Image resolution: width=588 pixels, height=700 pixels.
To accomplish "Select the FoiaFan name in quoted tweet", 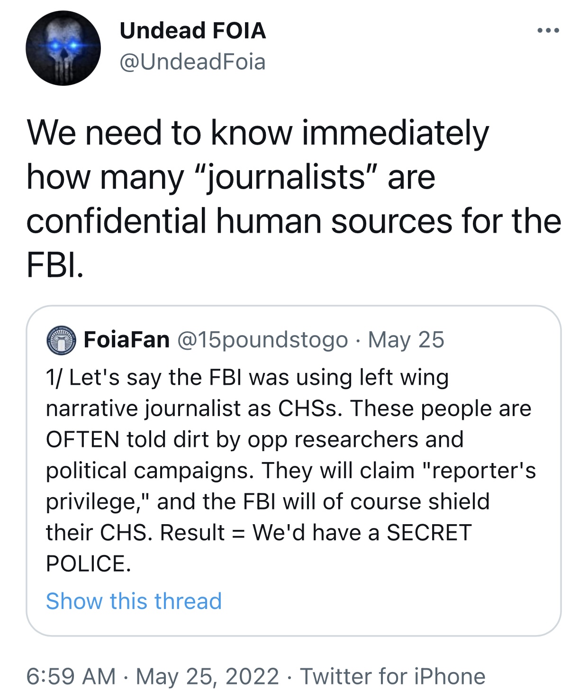I will (x=127, y=340).
